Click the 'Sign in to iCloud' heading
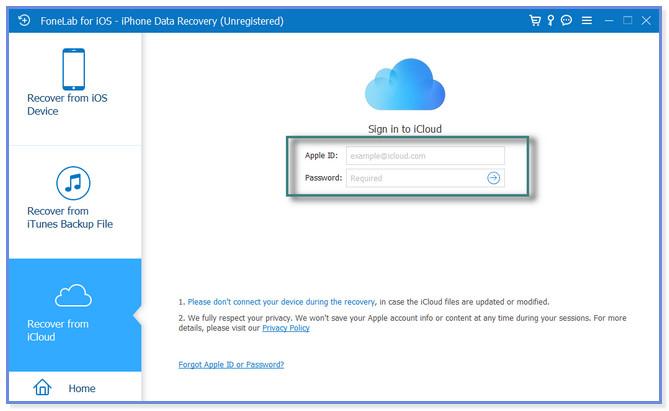669x411 pixels. [x=404, y=129]
